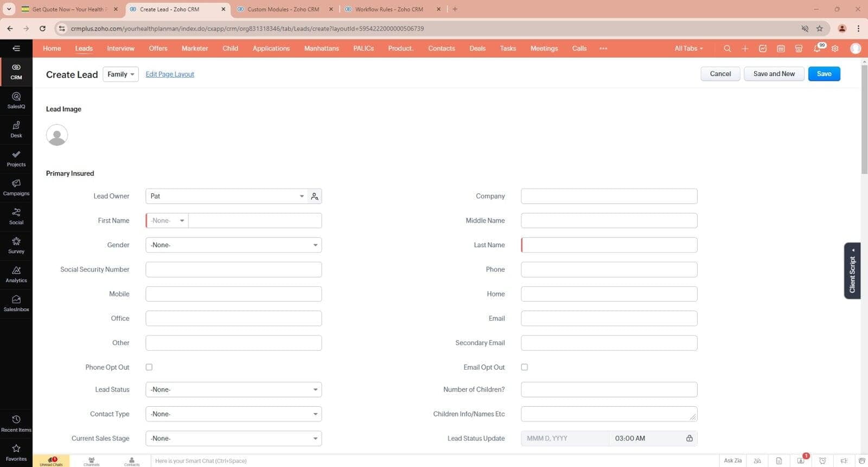Screen dimensions: 868x467
Task: Expand the Gender dropdown
Action: (x=233, y=245)
